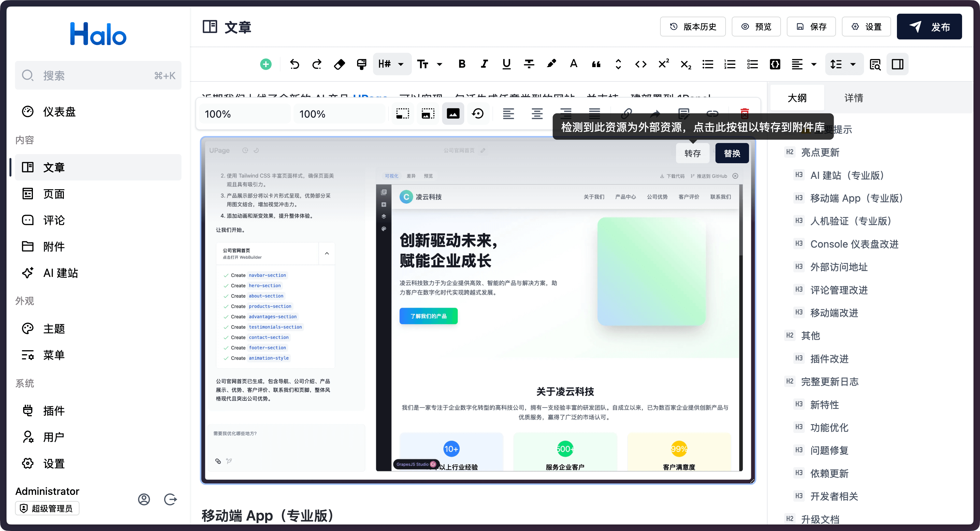Toggle italic formatting
Viewport: 980px width, 531px height.
point(484,64)
